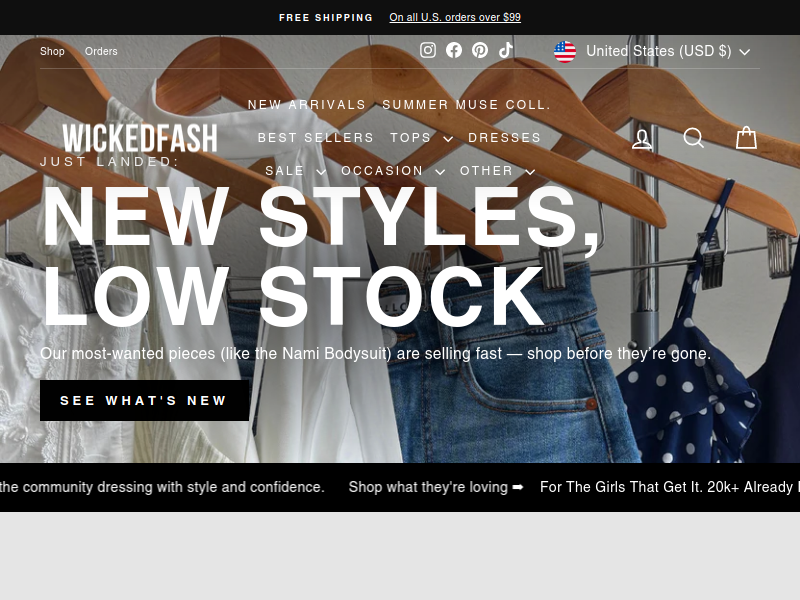Open Summer Muse Coll. menu item
Viewport: 800px width, 600px height.
[467, 105]
